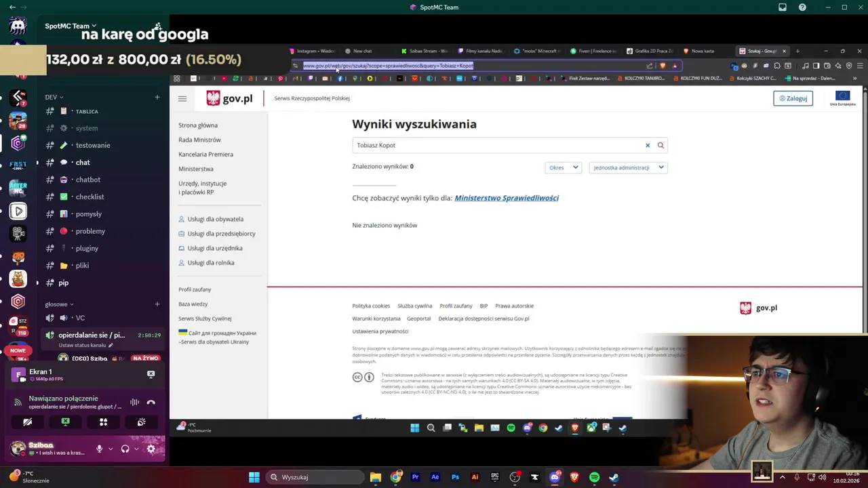
Task: Open Steam from Windows taskbar
Action: (x=614, y=477)
